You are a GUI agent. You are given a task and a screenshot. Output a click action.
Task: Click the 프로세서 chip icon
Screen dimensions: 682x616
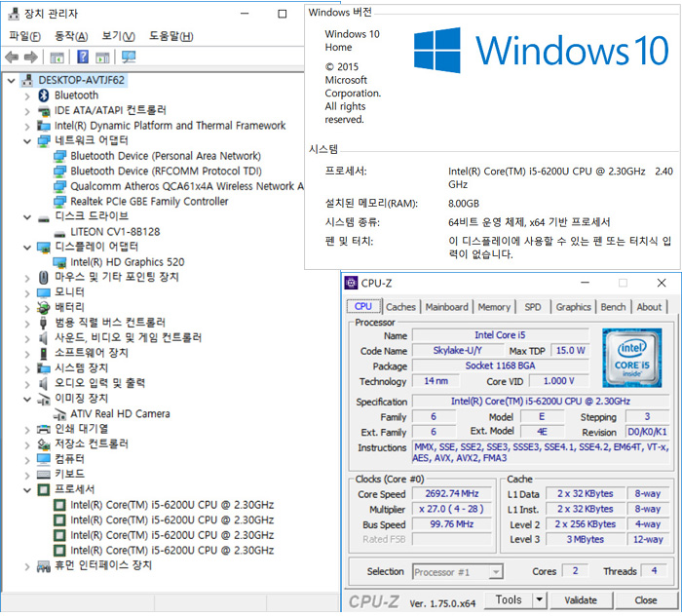click(44, 490)
